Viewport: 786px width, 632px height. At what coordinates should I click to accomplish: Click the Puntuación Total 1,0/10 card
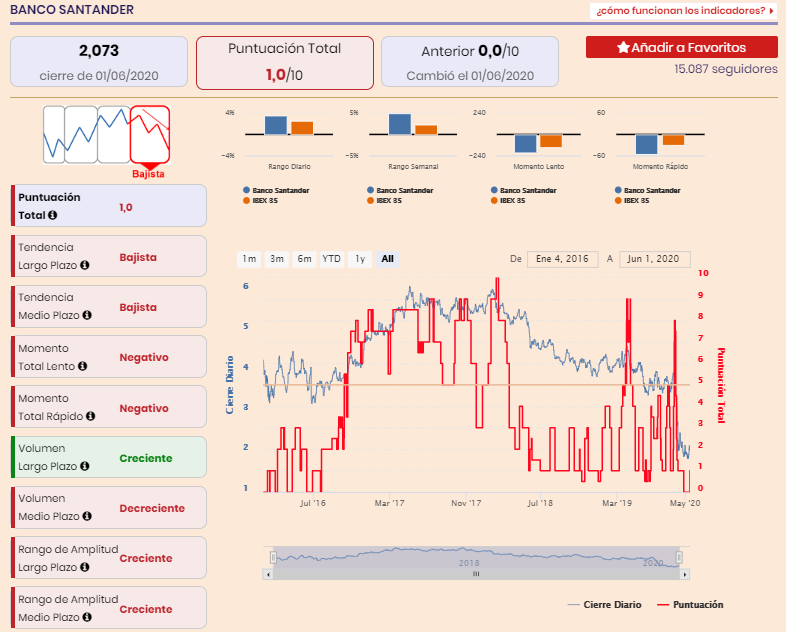[x=285, y=63]
